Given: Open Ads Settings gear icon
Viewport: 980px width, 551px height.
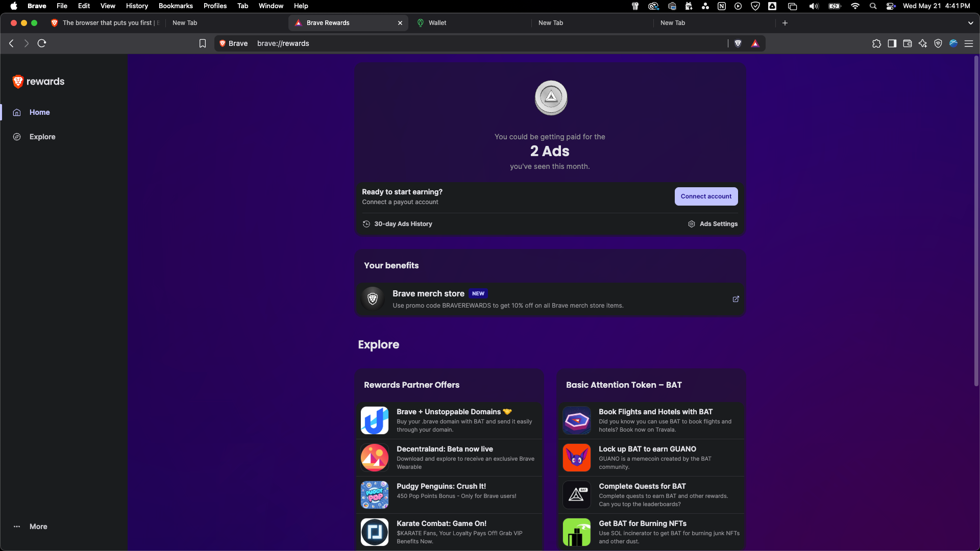Looking at the screenshot, I should coord(713,223).
